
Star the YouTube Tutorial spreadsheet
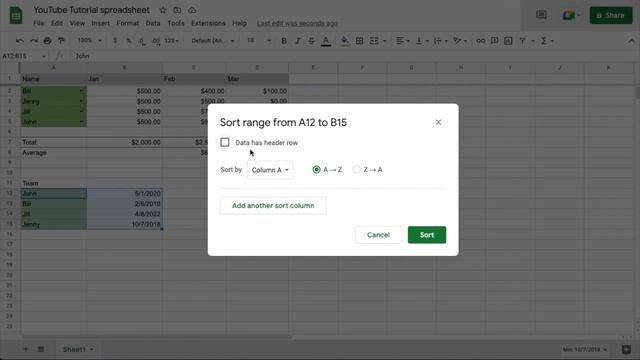163,10
